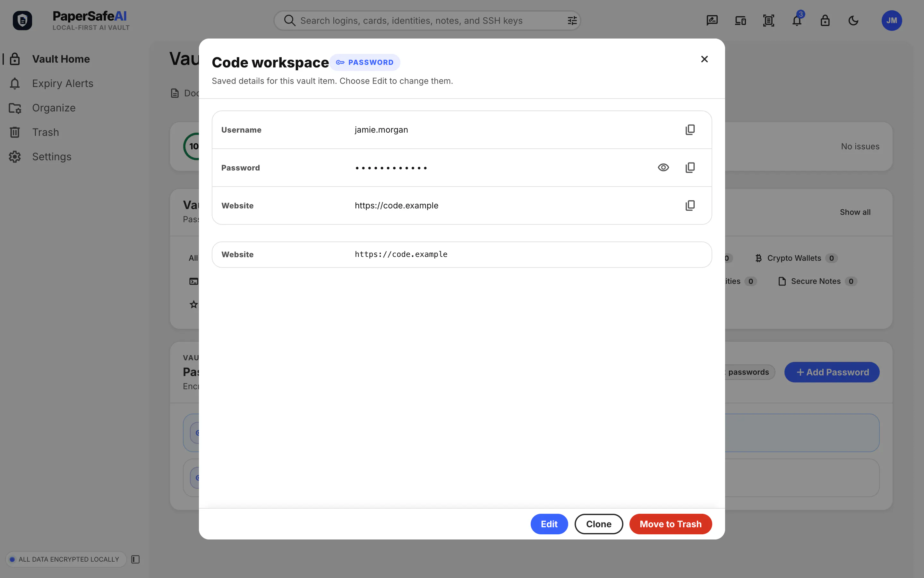The height and width of the screenshot is (578, 924).
Task: Click the PaperSafeAI shield logo
Action: pyautogui.click(x=22, y=21)
